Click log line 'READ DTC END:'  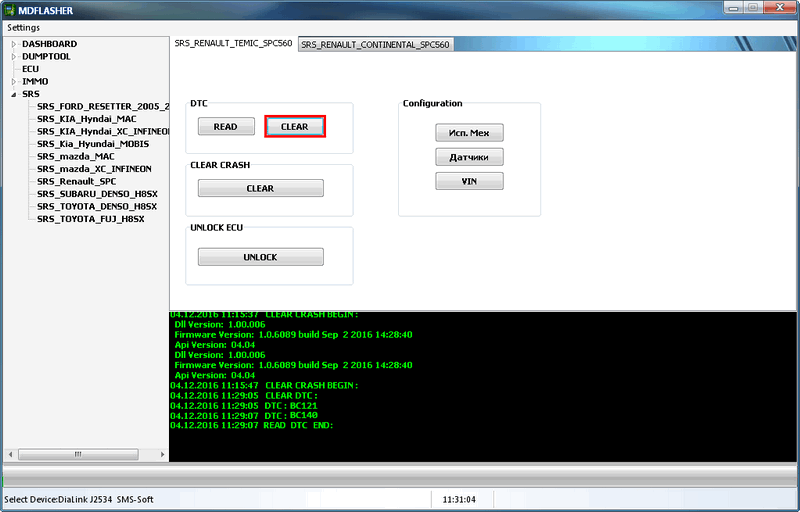coord(252,425)
